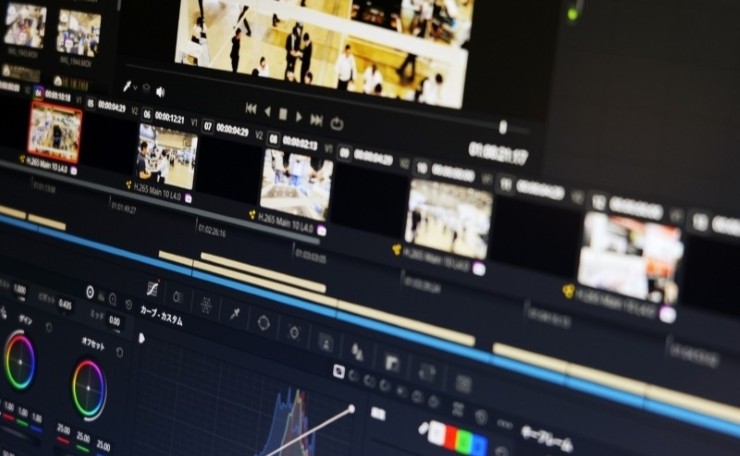Image resolution: width=740 pixels, height=456 pixels.
Task: Toggle loop playback in the viewer
Action: coord(336,123)
